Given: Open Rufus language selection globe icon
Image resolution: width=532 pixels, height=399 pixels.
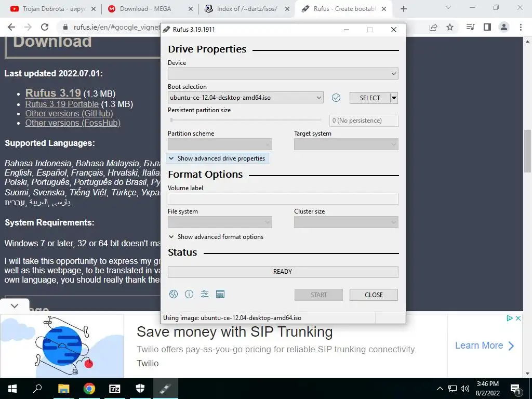Looking at the screenshot, I should [174, 294].
